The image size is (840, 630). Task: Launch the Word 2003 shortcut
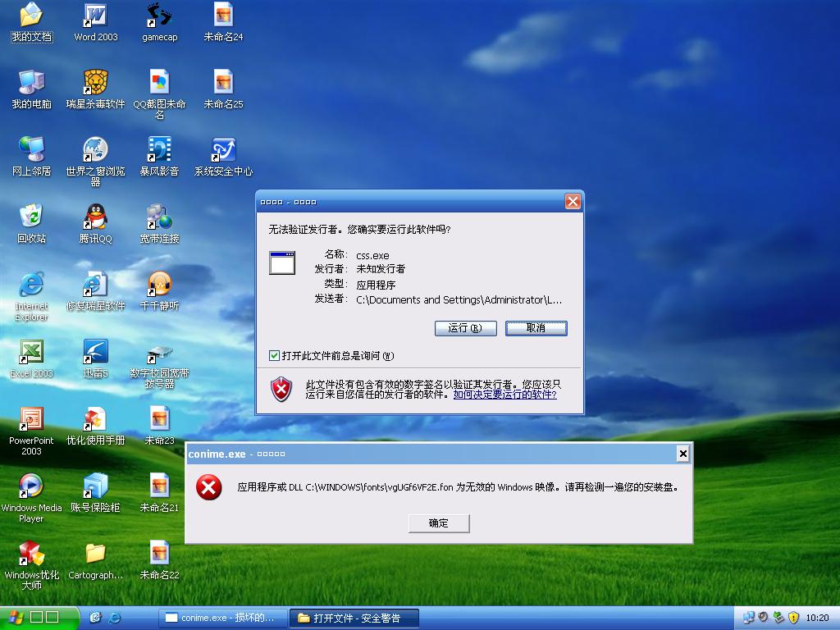[x=95, y=22]
